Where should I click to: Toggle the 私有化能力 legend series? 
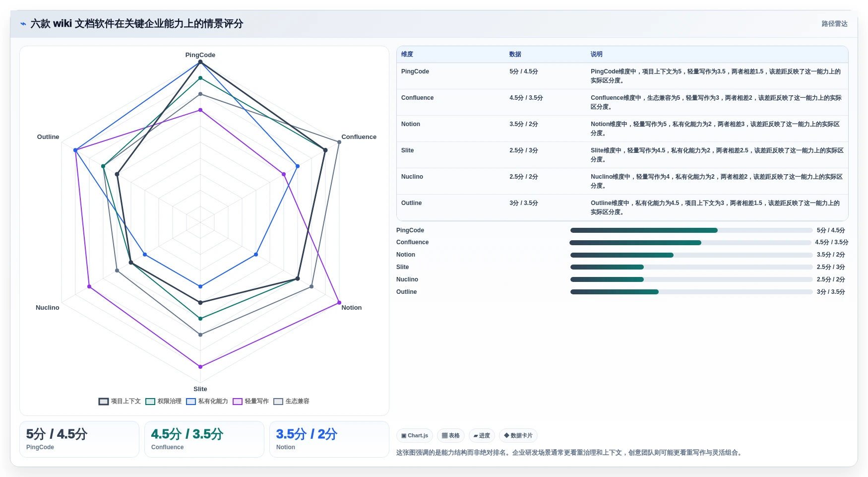[207, 401]
